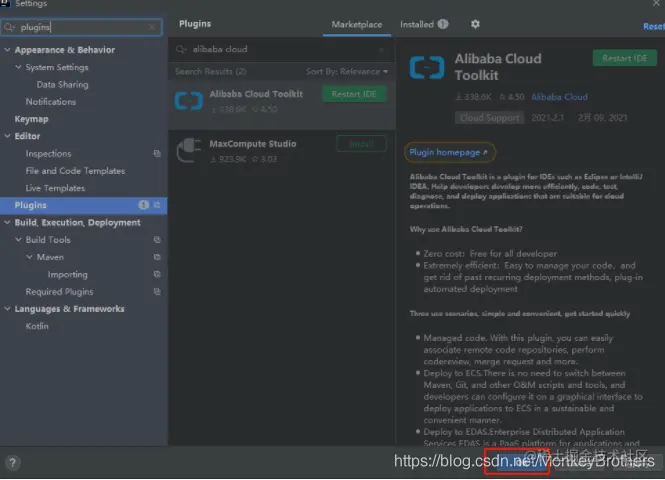Click the marketplace search magnifier icon
The image size is (665, 480).
(x=181, y=50)
